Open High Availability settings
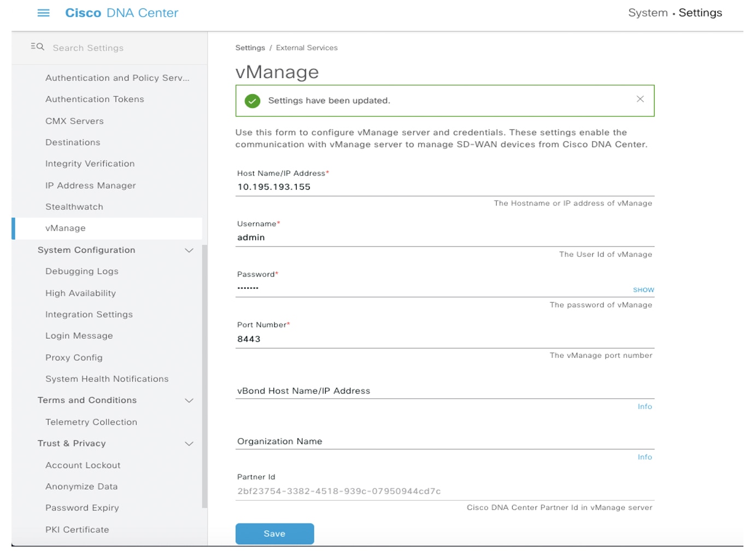Viewport: 756px width, 558px height. click(80, 293)
